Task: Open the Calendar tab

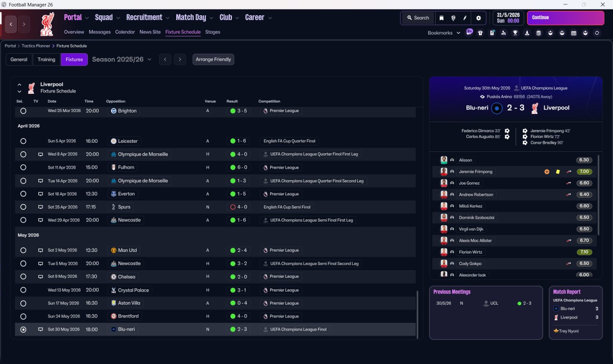Action: click(x=125, y=32)
